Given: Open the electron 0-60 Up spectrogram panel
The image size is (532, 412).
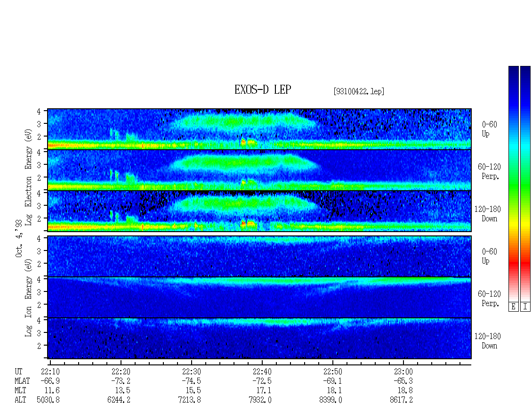Looking at the screenshot, I should [x=259, y=129].
